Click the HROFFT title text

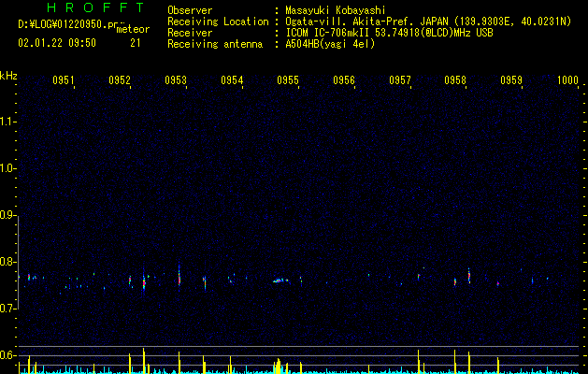(x=96, y=7)
